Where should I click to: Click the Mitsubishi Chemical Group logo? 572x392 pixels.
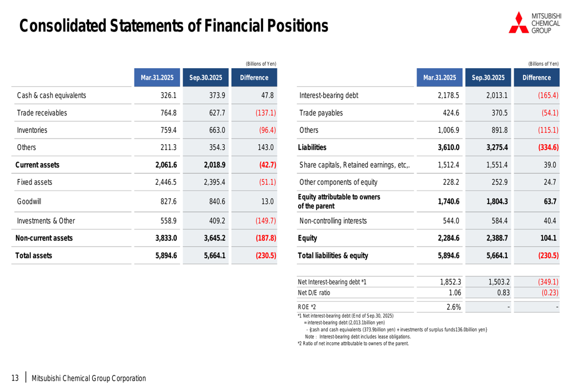(534, 22)
